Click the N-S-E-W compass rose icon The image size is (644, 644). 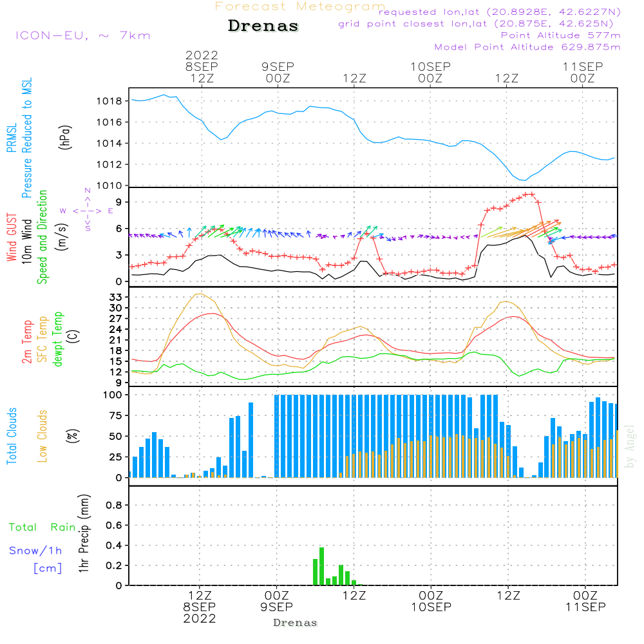[87, 211]
